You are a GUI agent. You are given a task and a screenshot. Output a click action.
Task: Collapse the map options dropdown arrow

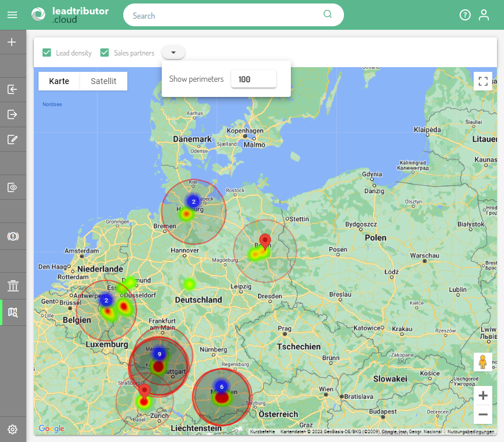173,53
